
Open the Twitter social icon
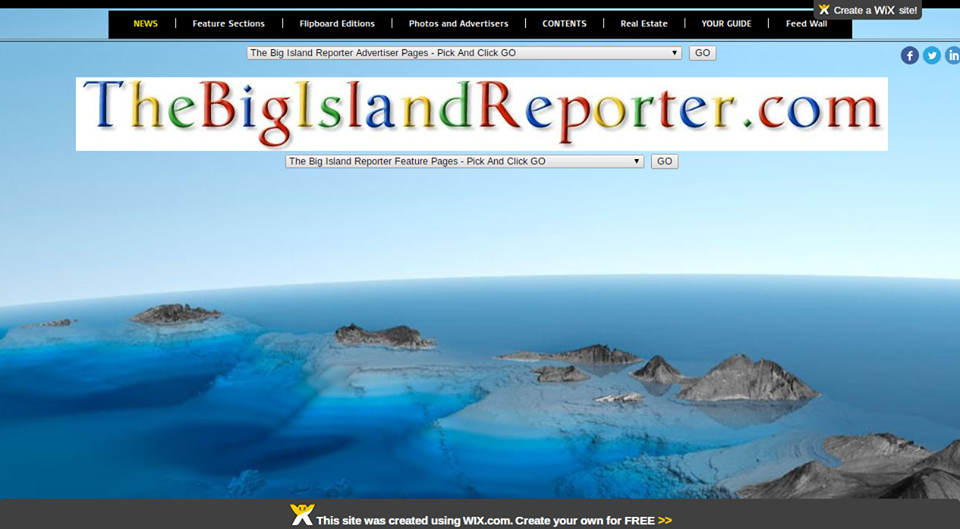pyautogui.click(x=932, y=56)
